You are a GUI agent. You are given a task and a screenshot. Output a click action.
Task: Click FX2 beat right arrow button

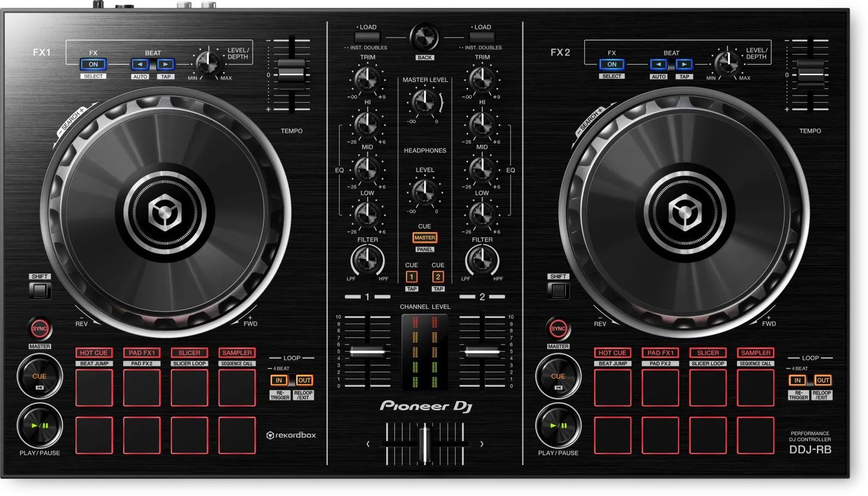point(684,64)
